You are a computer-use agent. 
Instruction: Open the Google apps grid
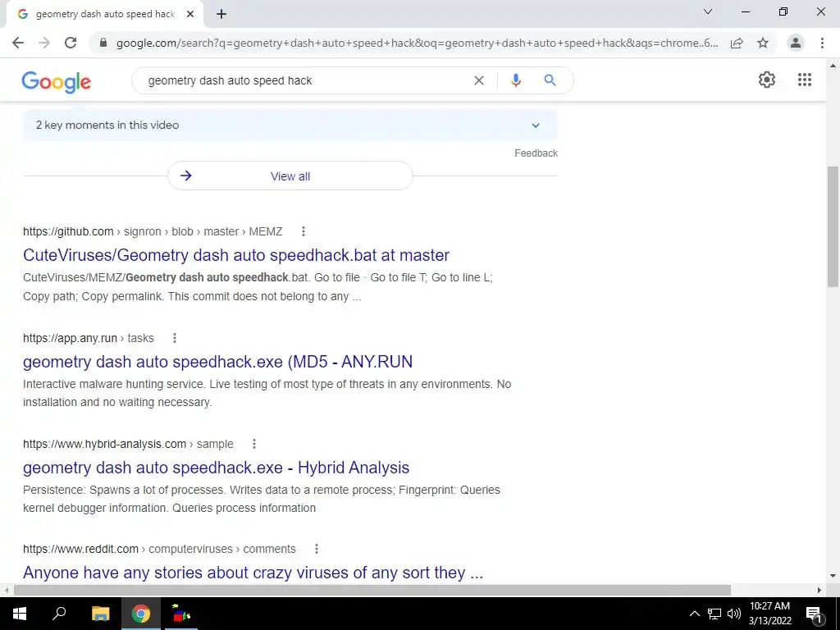805,80
